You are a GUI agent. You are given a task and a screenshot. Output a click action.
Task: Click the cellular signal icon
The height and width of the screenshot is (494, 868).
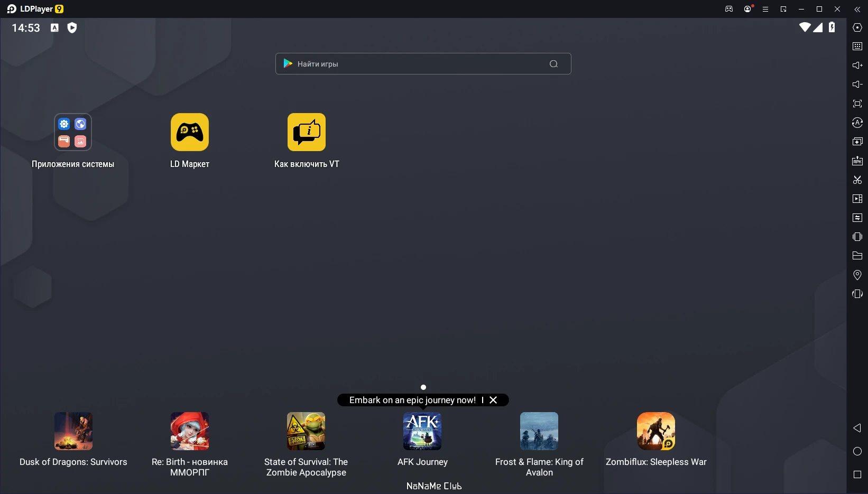pyautogui.click(x=818, y=27)
